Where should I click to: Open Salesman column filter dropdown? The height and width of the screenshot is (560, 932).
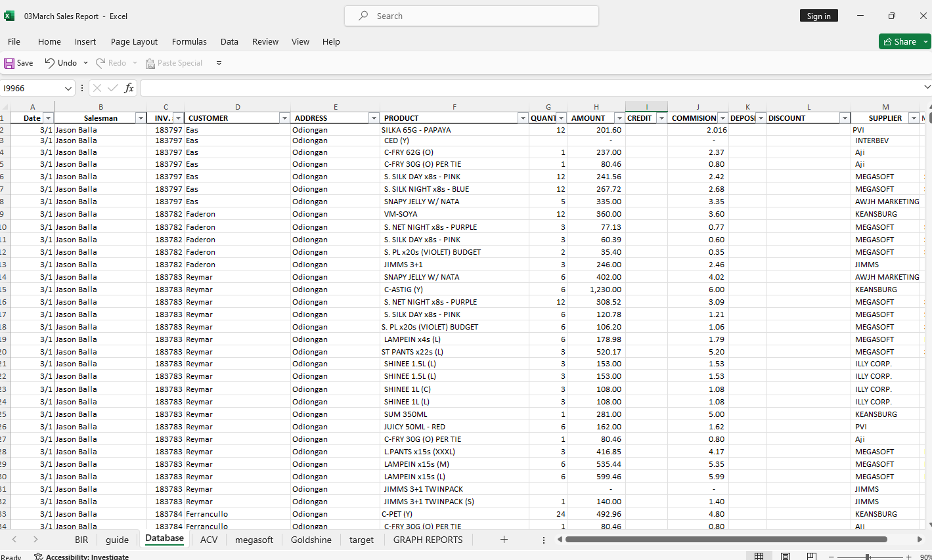(x=141, y=118)
